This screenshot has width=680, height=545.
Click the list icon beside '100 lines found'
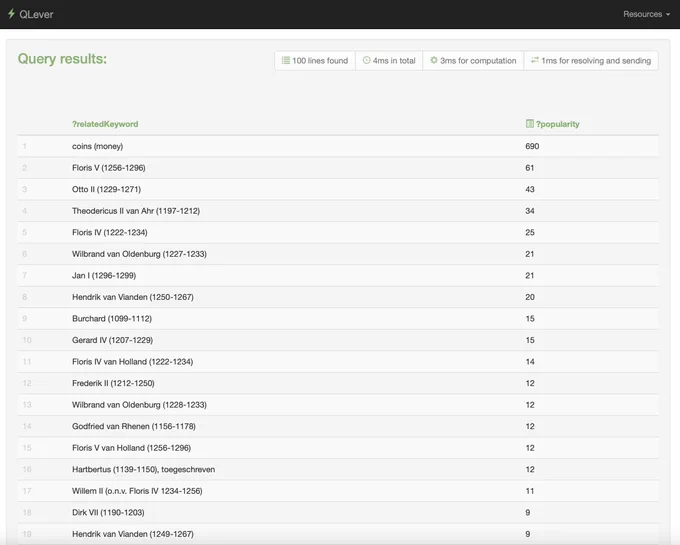(286, 60)
